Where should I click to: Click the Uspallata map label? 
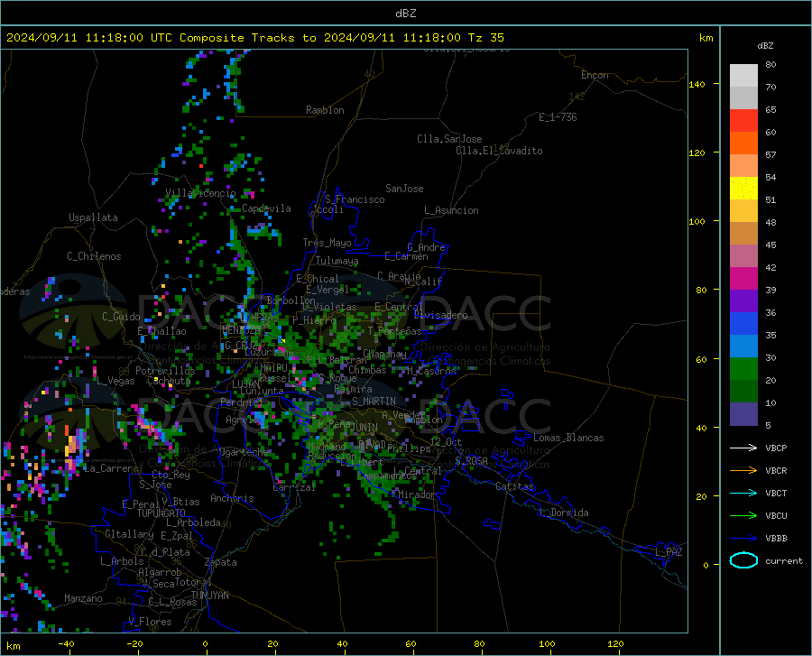[93, 218]
